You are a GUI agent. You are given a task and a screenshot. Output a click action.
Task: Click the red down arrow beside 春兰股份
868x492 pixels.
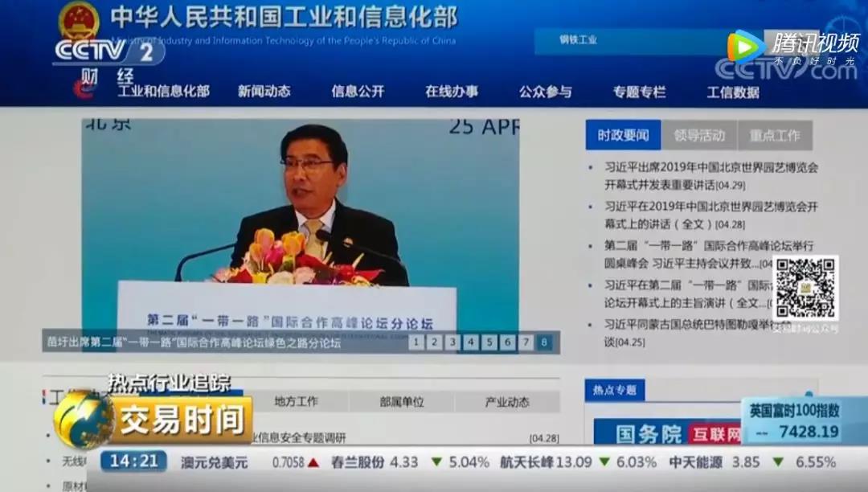point(435,461)
